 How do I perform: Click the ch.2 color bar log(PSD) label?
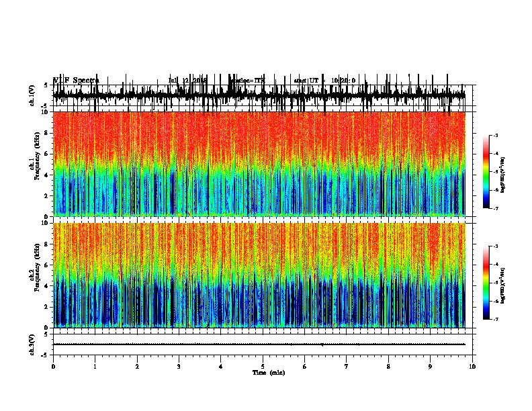503,285
